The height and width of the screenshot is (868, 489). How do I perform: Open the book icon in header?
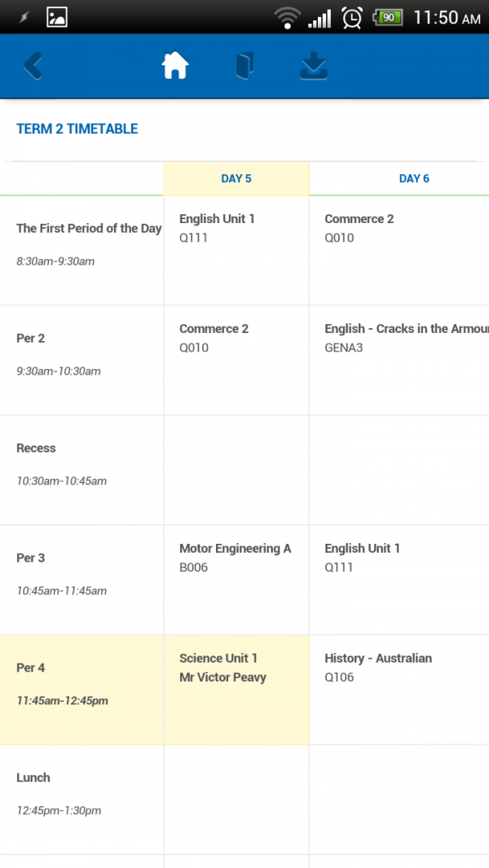pos(244,66)
